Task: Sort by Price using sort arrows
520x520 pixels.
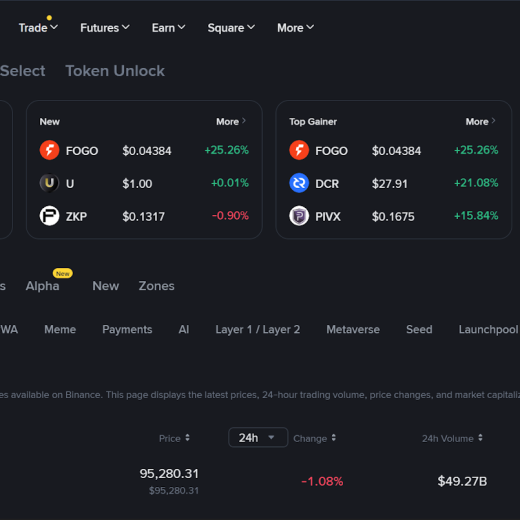Action: [187, 438]
